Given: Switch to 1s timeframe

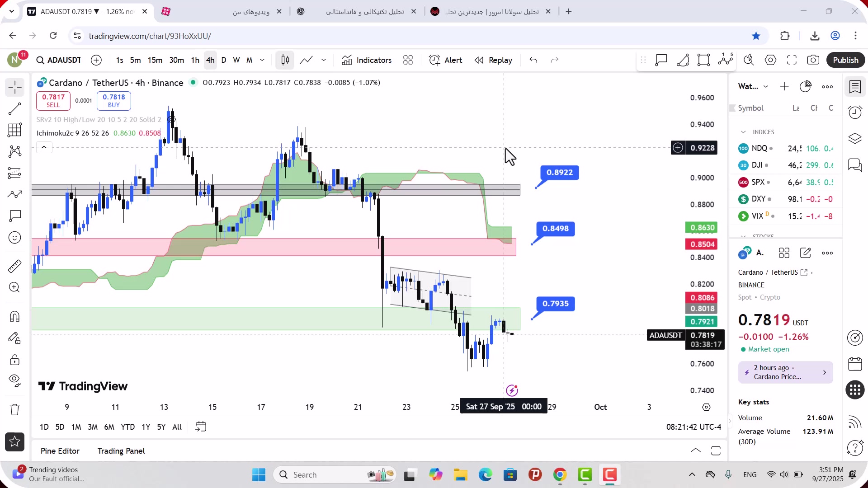Looking at the screenshot, I should [x=119, y=60].
